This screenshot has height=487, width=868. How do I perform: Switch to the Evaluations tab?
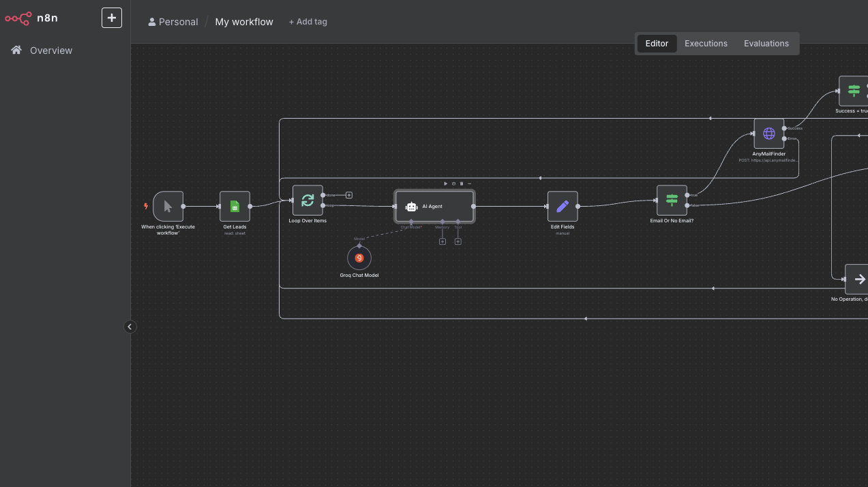[766, 43]
